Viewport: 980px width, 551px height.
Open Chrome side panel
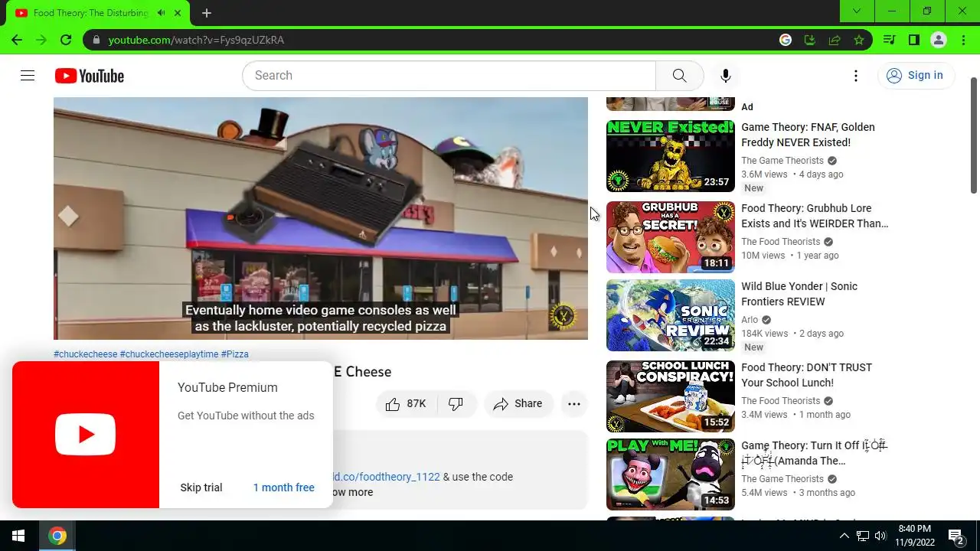pyautogui.click(x=913, y=40)
